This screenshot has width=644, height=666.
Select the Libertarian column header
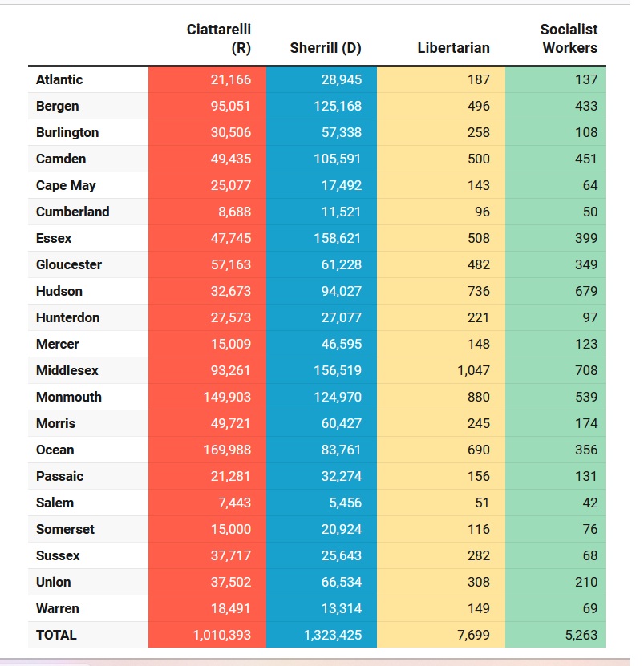click(453, 48)
